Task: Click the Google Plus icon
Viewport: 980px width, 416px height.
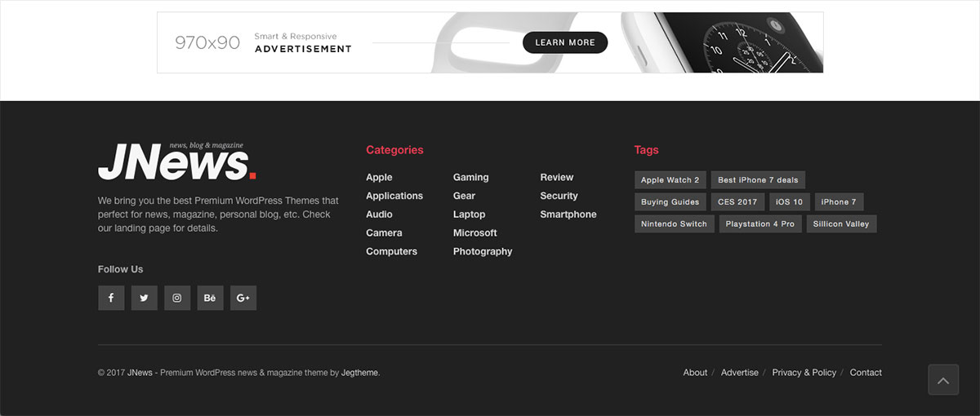Action: [x=243, y=298]
